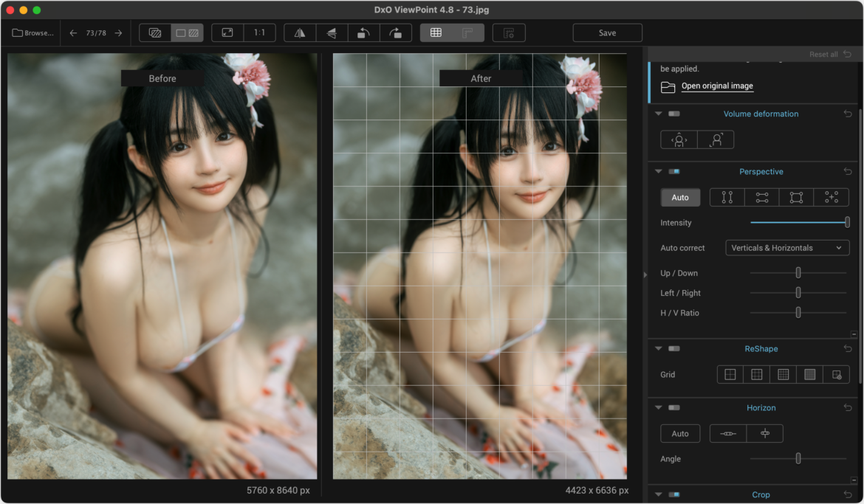
Task: Toggle the grid overlay in the toolbar
Action: [436, 33]
